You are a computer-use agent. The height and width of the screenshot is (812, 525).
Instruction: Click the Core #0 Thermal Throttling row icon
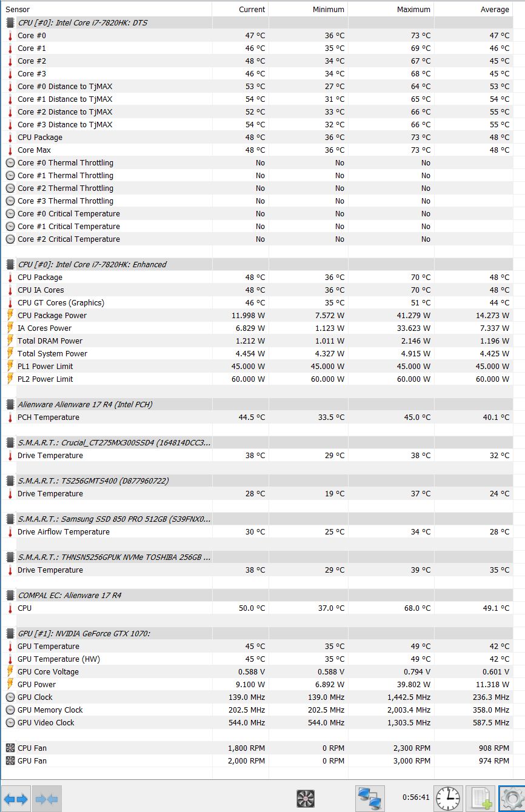point(10,162)
